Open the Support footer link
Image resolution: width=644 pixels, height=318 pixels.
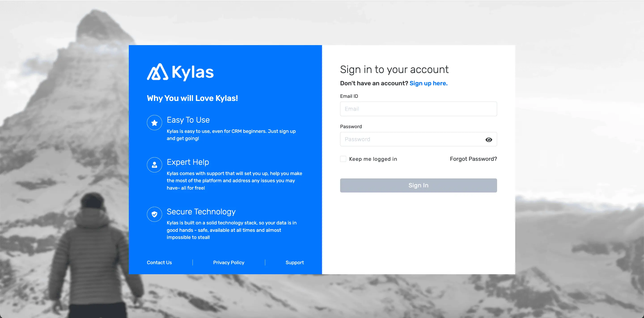294,263
